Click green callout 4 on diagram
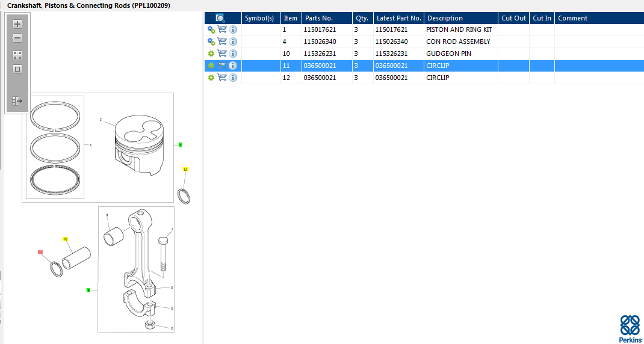The image size is (644, 344). coord(88,290)
